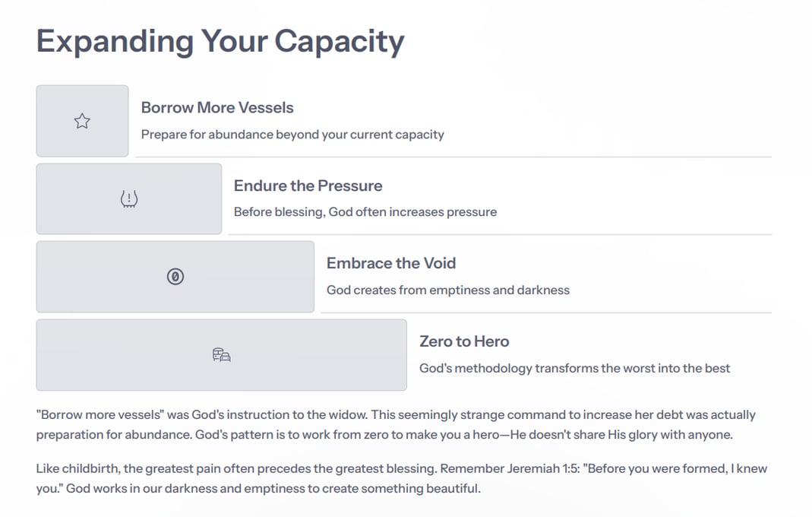This screenshot has height=517, width=812.
Task: Select the Expanding Your Capacity title
Action: (220, 42)
